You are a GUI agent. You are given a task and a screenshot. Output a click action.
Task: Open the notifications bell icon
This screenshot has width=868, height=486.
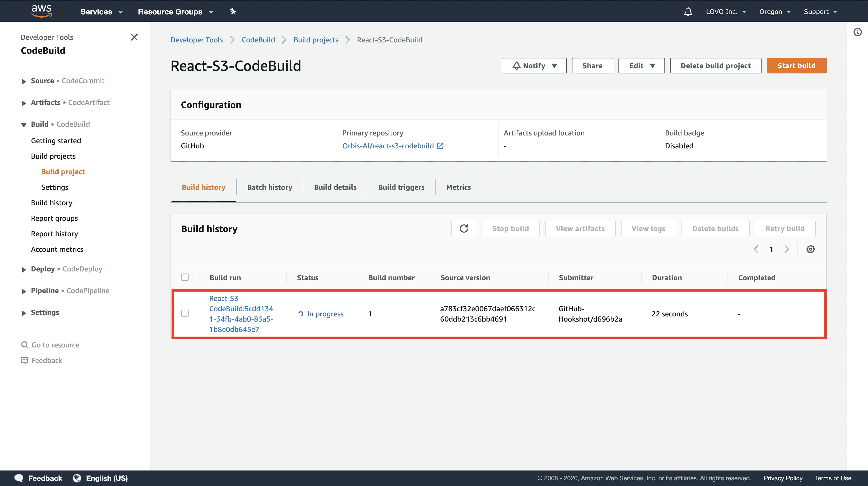point(688,12)
